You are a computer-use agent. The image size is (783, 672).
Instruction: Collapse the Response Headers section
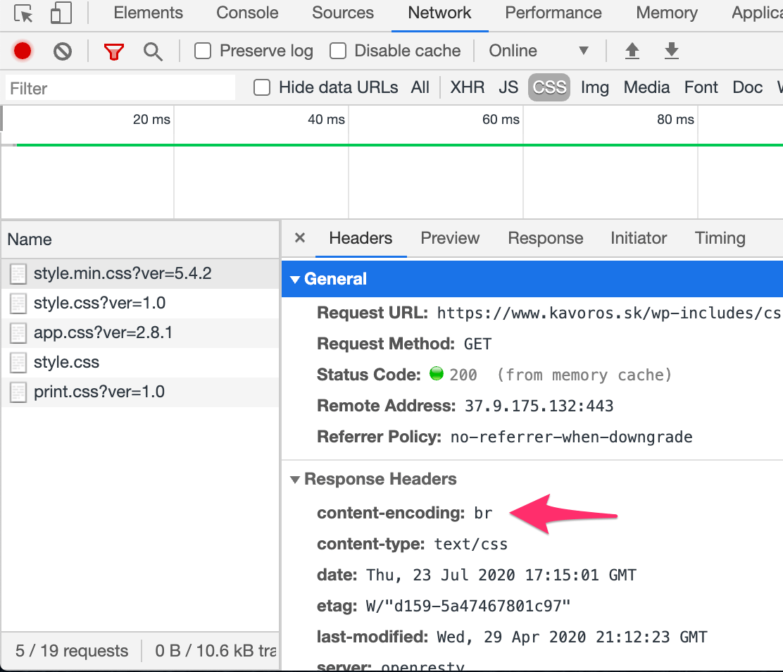[295, 479]
